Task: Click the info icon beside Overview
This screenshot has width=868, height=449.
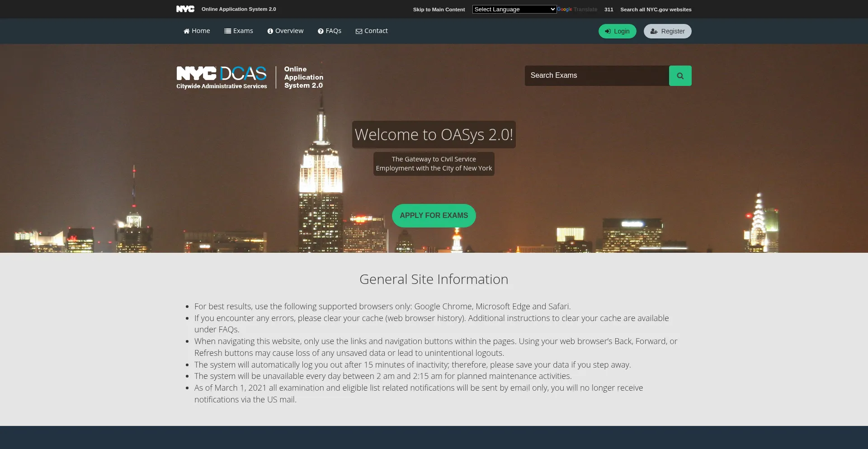Action: (270, 31)
